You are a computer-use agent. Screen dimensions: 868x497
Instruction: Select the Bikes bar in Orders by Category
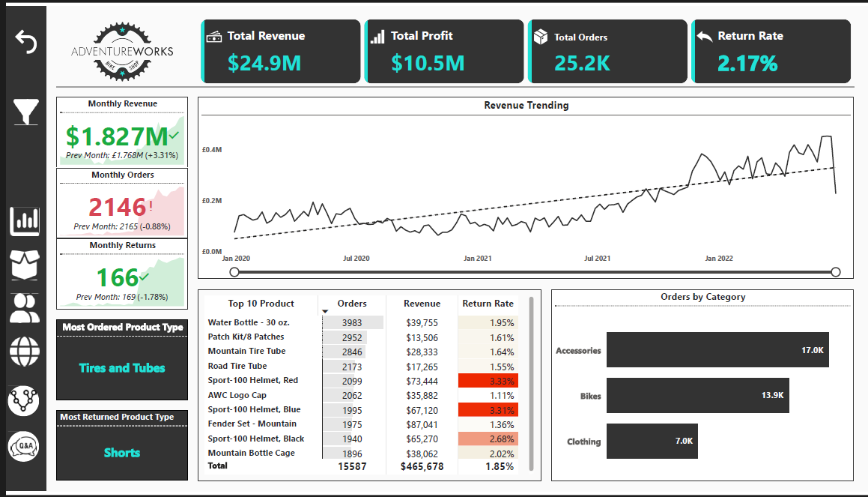(697, 395)
